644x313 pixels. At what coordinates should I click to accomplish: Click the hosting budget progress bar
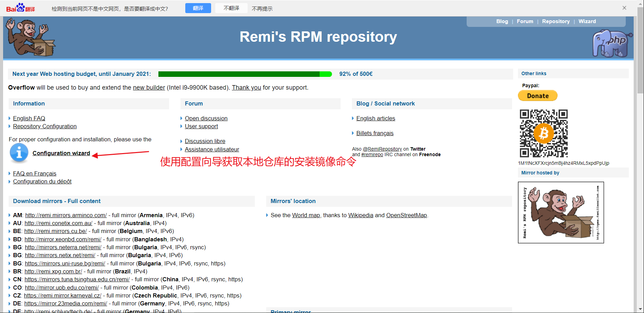click(245, 74)
